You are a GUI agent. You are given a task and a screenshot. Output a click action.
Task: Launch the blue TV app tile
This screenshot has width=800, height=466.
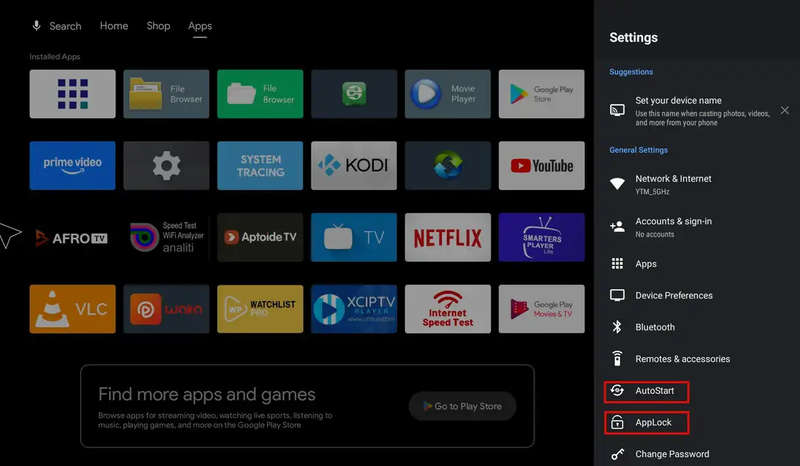pyautogui.click(x=354, y=237)
